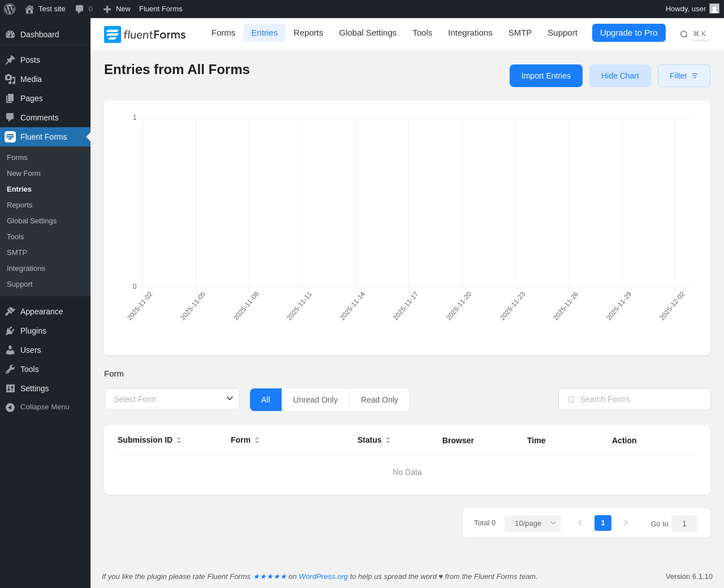The height and width of the screenshot is (588, 724).
Task: Click the Appearance brush icon
Action: tap(10, 312)
